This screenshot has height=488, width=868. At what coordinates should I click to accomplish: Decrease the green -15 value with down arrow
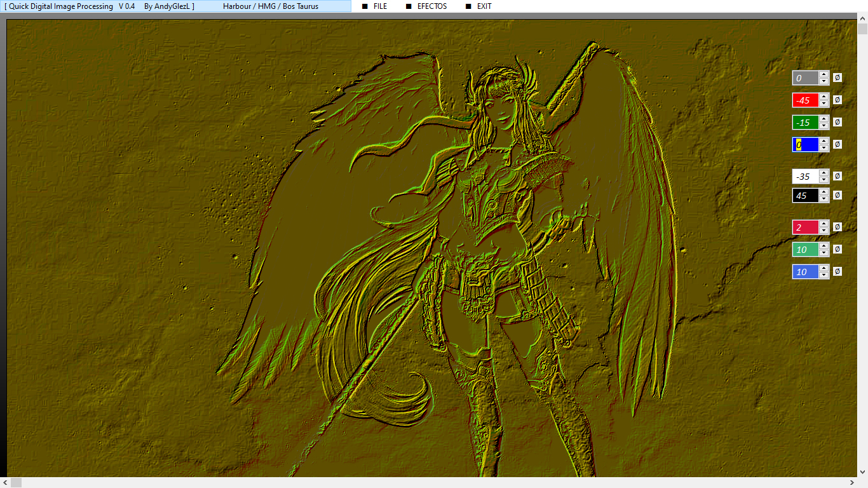click(824, 126)
